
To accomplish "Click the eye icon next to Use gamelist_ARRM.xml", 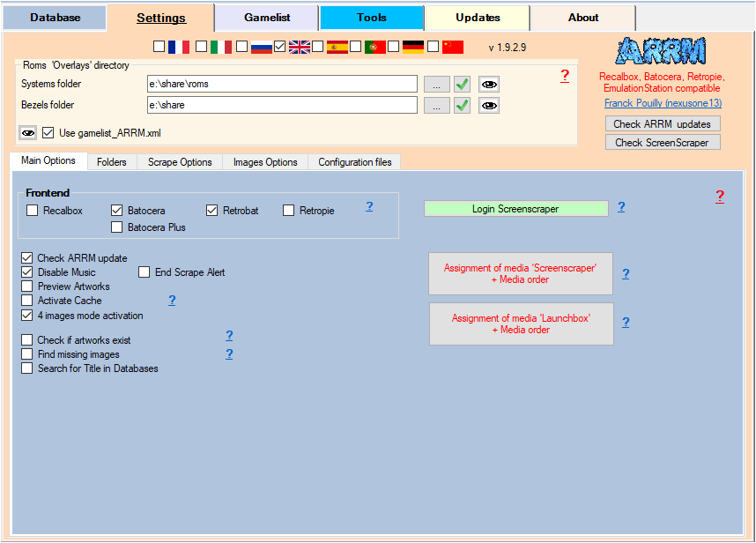I will click(x=28, y=133).
